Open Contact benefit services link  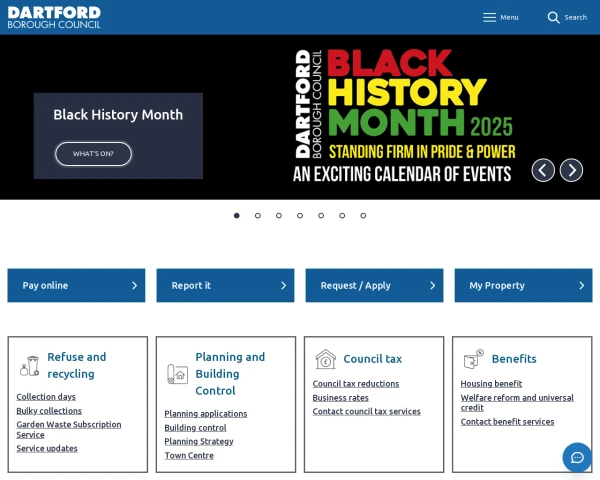(x=507, y=422)
